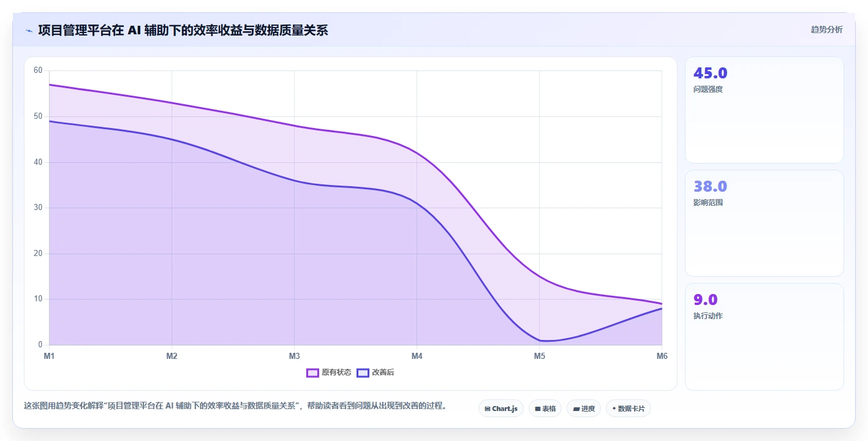Image resolution: width=868 pixels, height=441 pixels.
Task: Click the description text below the chart
Action: (x=235, y=405)
